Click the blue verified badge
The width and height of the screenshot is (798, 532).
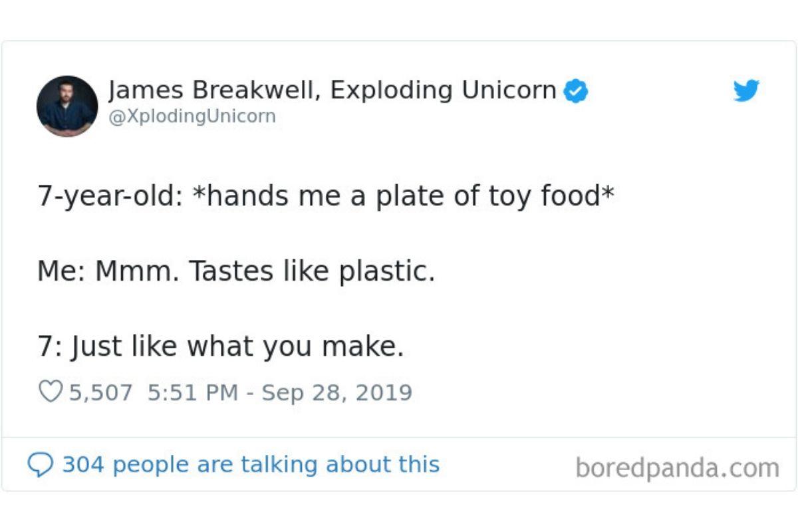coord(575,91)
